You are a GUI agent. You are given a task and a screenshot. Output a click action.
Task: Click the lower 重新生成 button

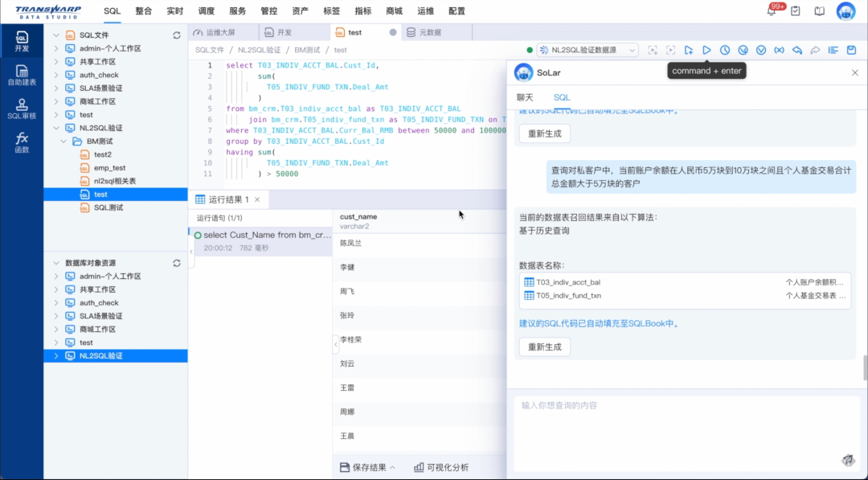coord(545,347)
